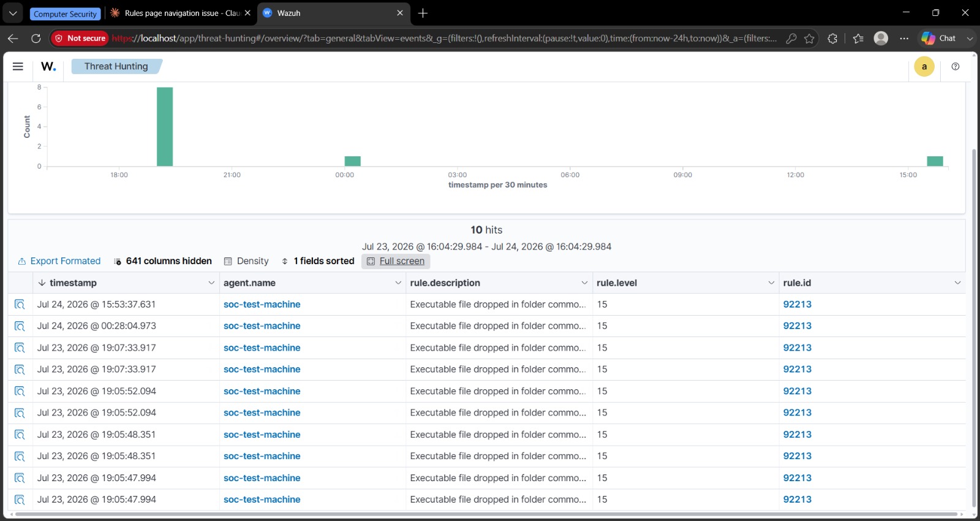
Task: Open rule 92213 link in first row
Action: (x=797, y=305)
